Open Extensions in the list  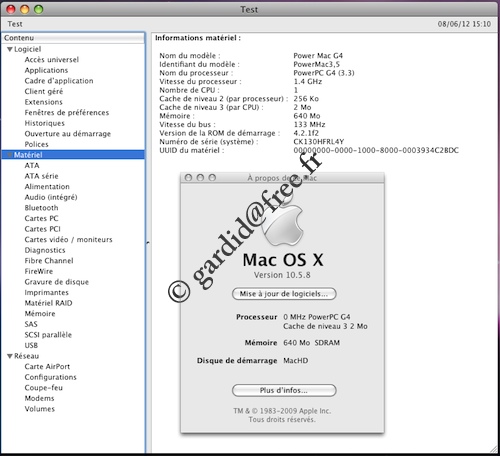pyautogui.click(x=44, y=102)
